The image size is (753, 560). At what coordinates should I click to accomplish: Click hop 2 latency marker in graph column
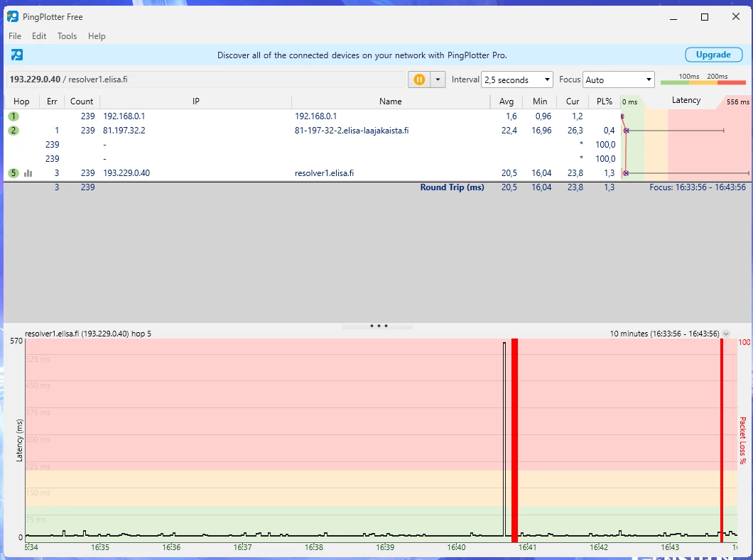(x=627, y=131)
